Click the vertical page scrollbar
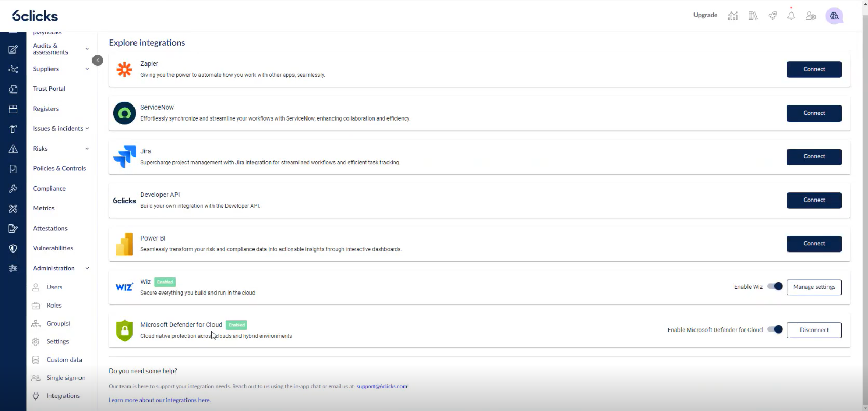868x411 pixels. point(864,208)
